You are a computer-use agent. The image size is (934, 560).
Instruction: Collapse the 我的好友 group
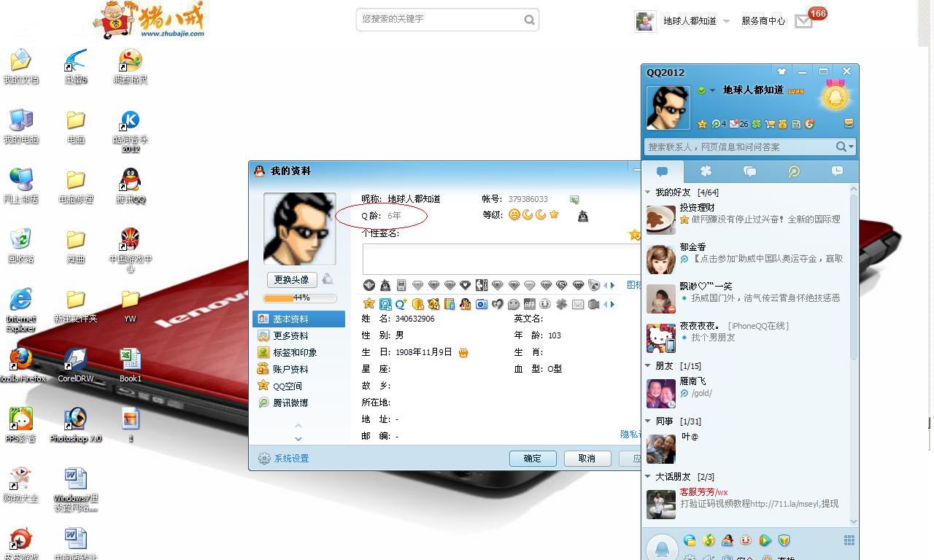pos(647,192)
